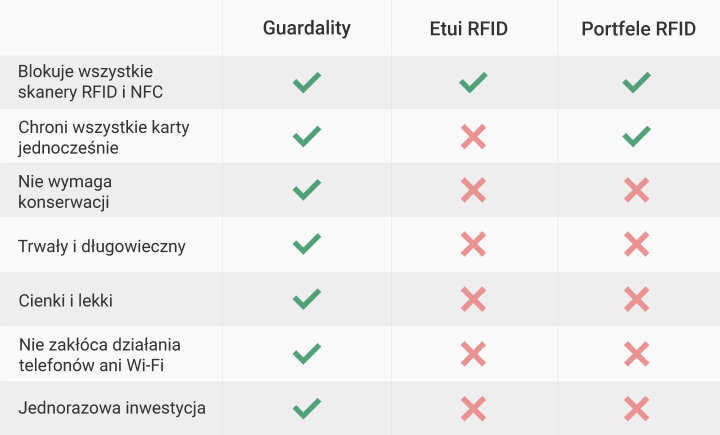
Task: Click Etui RFID checkmark for blocking scanners
Action: [473, 82]
